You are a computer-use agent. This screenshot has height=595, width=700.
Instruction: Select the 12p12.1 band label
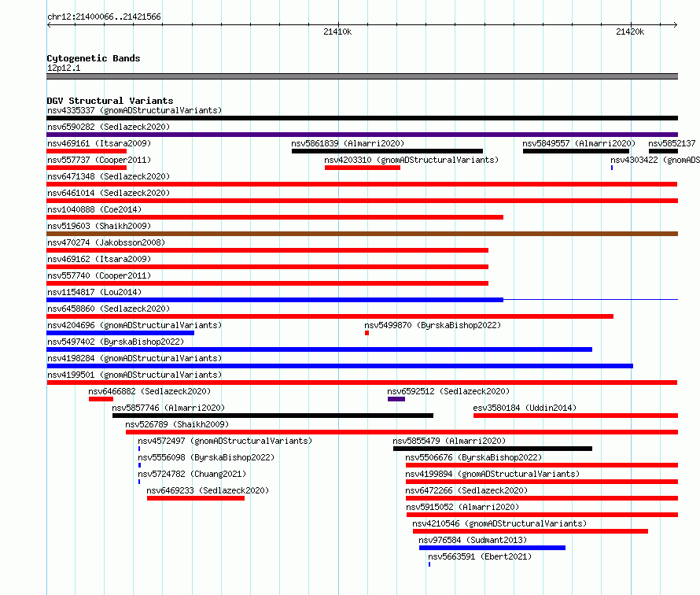pos(64,68)
